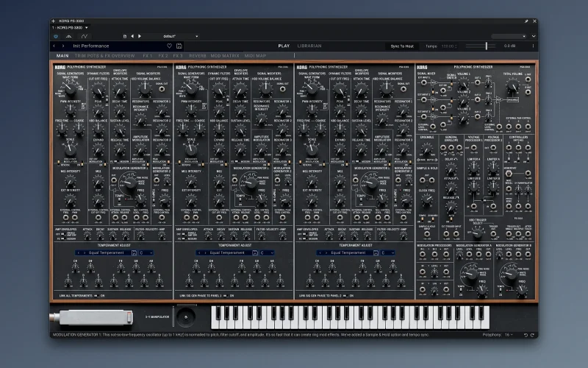Toggle panel 2 Amp Envelopes Off/Enable switch
The image size is (588, 368).
pos(184,234)
